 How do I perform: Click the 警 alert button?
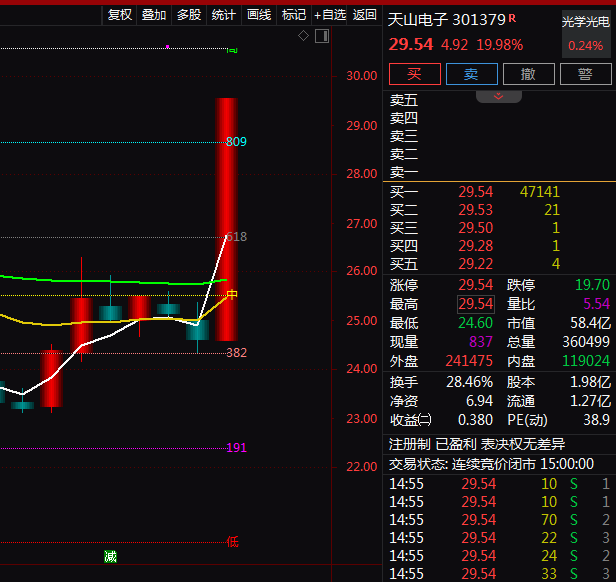coord(585,74)
